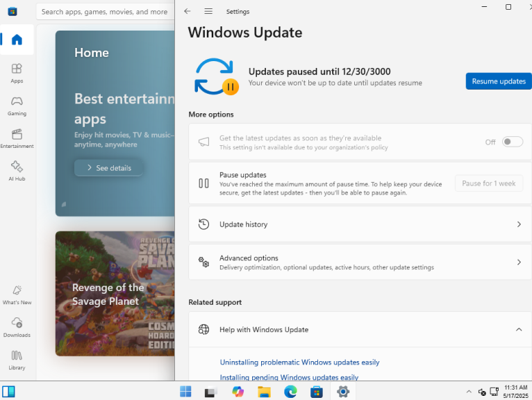Viewport: 532px width, 400px height.
Task: Open Settings gear on taskbar
Action: (343, 392)
